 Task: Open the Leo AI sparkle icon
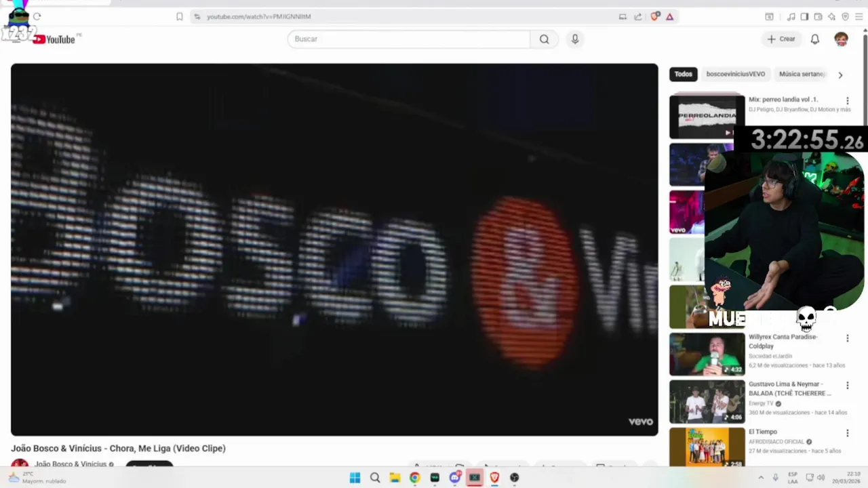click(x=831, y=16)
